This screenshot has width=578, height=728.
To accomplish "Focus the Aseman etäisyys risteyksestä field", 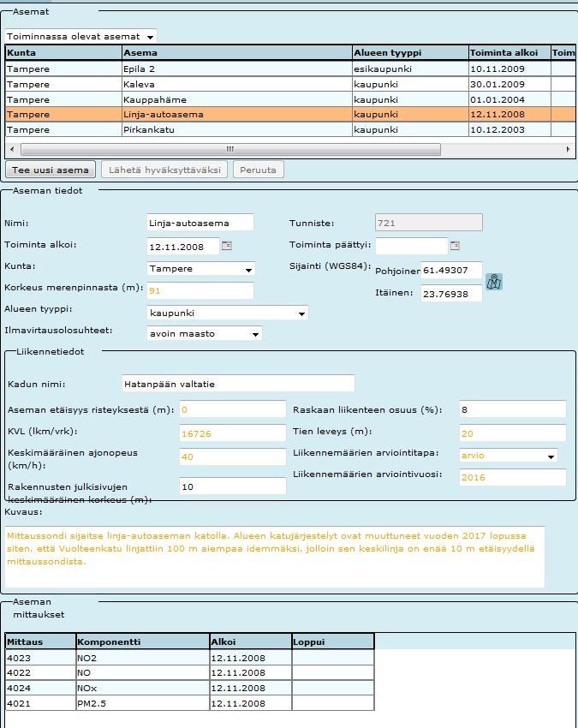I will [233, 409].
